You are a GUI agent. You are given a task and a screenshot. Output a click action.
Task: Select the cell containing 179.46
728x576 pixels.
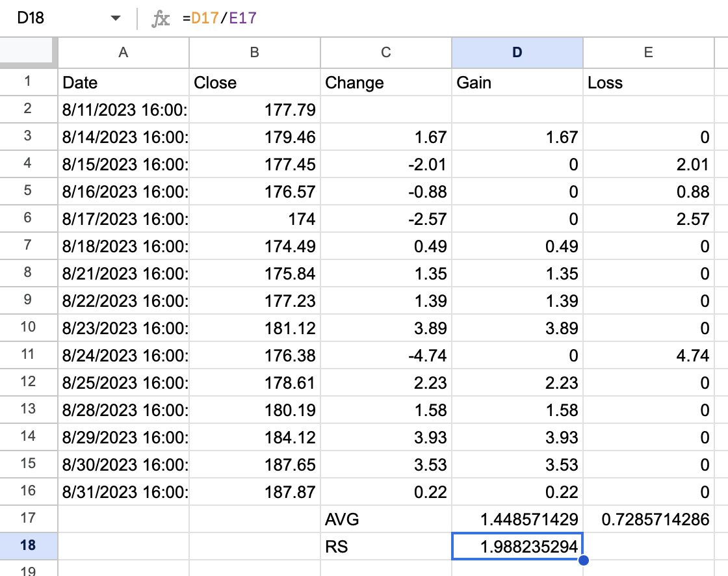point(254,137)
